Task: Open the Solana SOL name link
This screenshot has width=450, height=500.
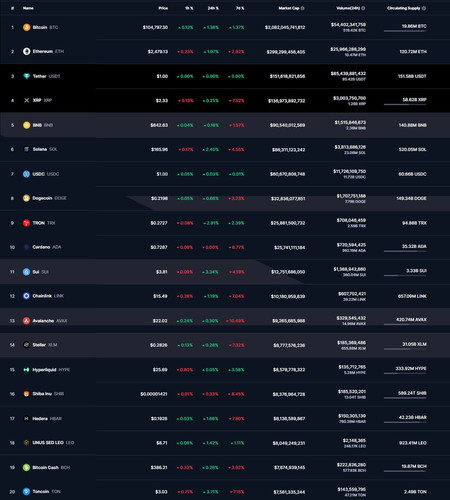Action: click(45, 149)
